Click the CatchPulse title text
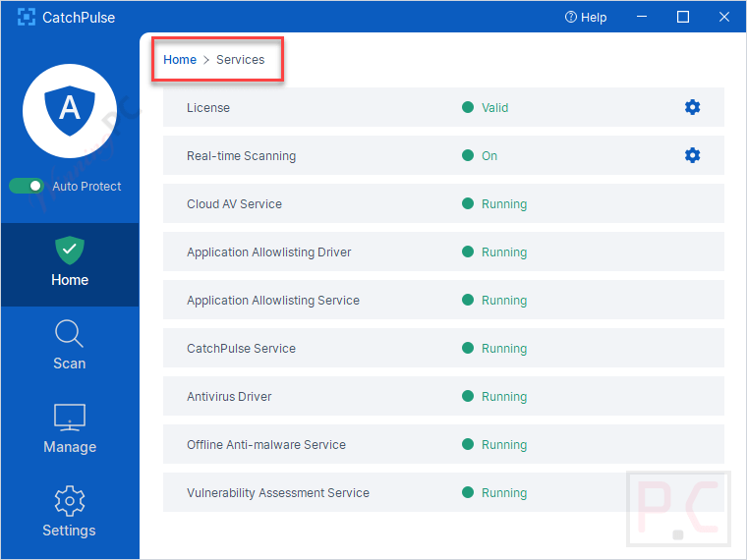This screenshot has height=560, width=747. click(x=79, y=18)
